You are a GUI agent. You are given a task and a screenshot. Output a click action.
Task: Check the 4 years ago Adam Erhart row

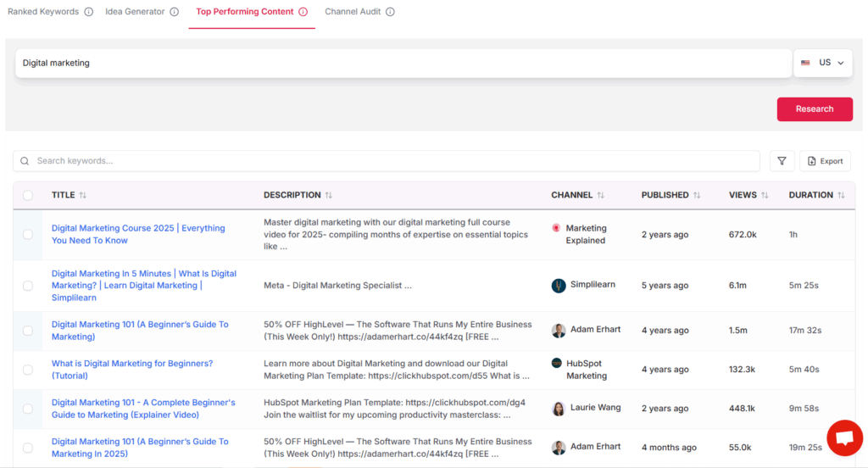pyautogui.click(x=28, y=331)
